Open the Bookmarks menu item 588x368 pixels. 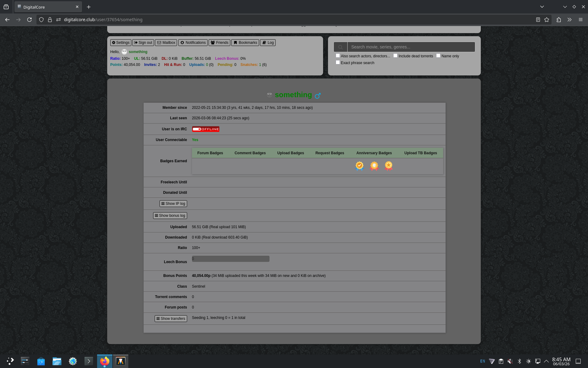(245, 43)
